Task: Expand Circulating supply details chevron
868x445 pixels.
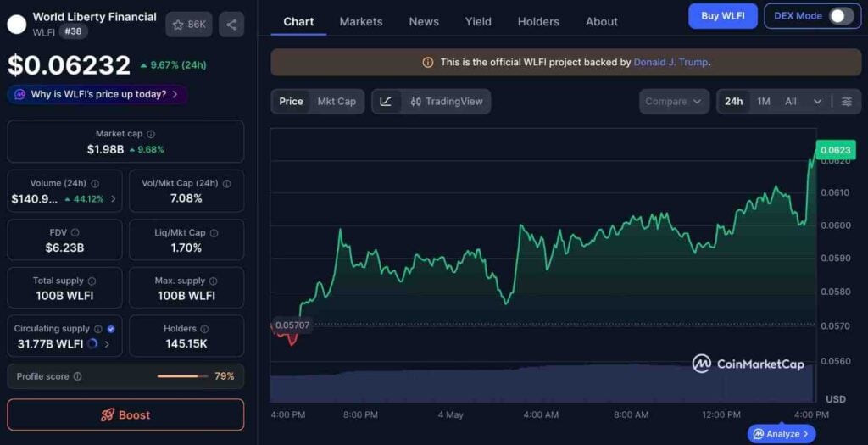Action: tap(107, 344)
